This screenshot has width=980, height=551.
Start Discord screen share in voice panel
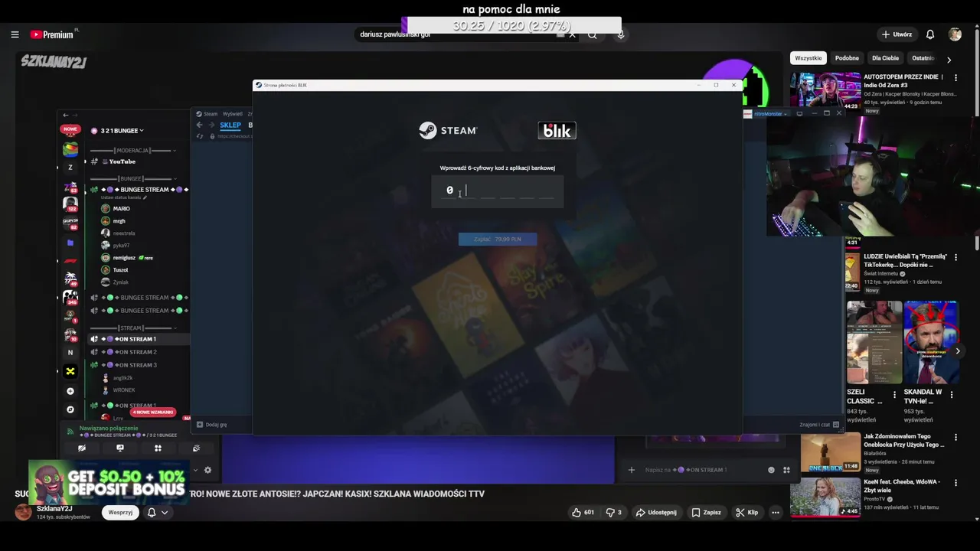point(119,448)
